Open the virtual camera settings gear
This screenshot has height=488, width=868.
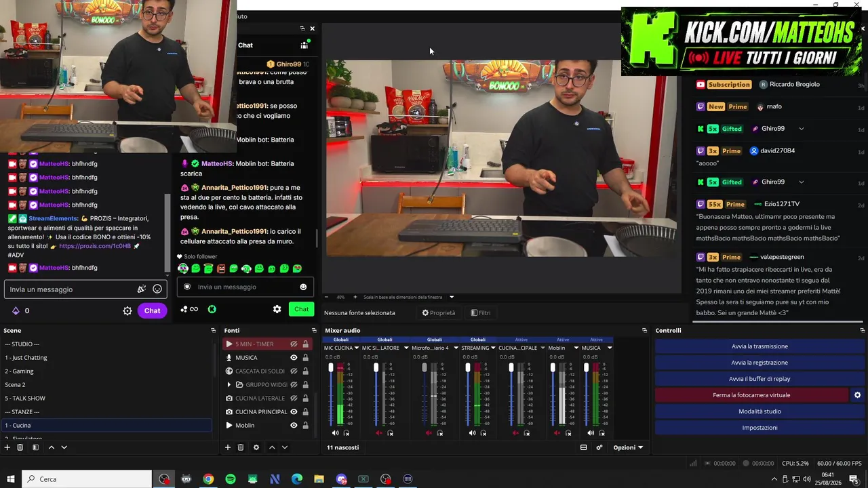tap(857, 395)
